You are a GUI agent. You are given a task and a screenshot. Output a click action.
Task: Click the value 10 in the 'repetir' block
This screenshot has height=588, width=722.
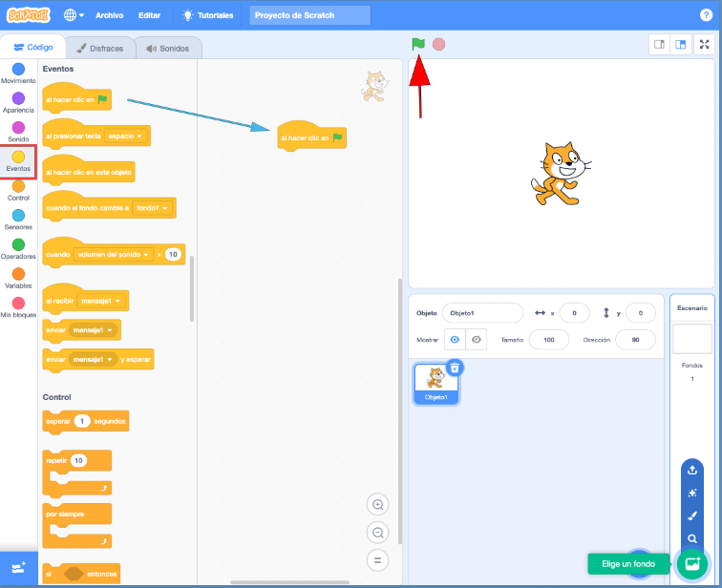pyautogui.click(x=78, y=460)
